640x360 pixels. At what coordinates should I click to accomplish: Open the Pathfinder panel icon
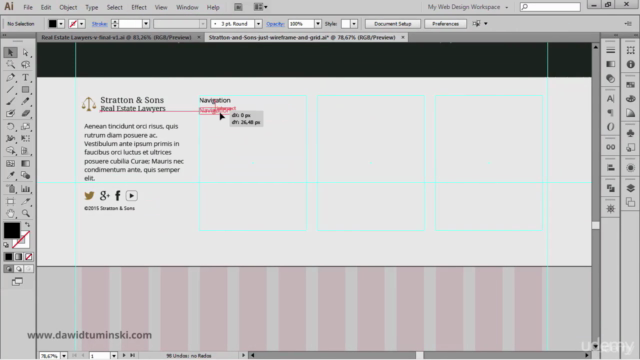(x=611, y=188)
